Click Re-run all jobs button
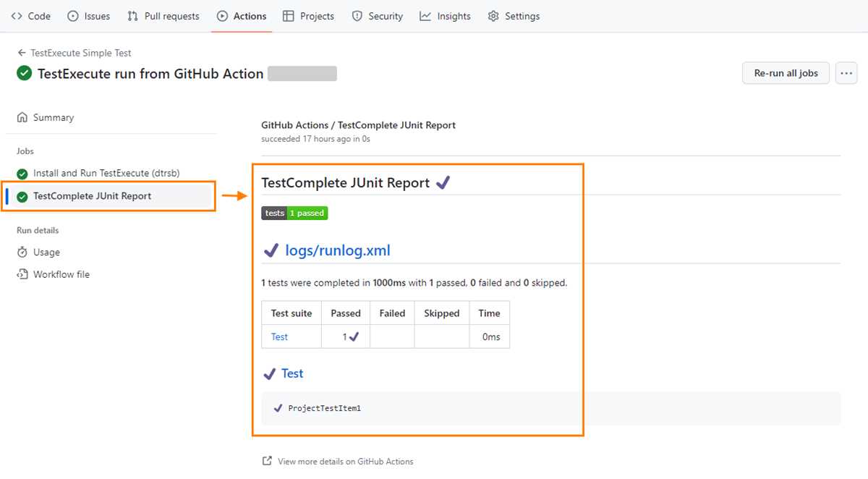Viewport: 868px width, 479px height. pos(786,73)
